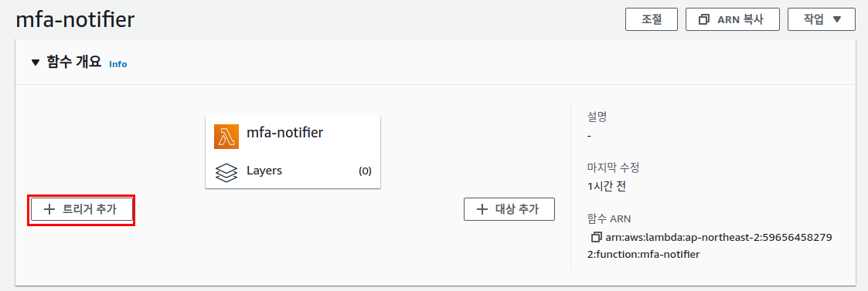Click the 함수 개요 section heading
The image size is (868, 291).
pyautogui.click(x=73, y=63)
